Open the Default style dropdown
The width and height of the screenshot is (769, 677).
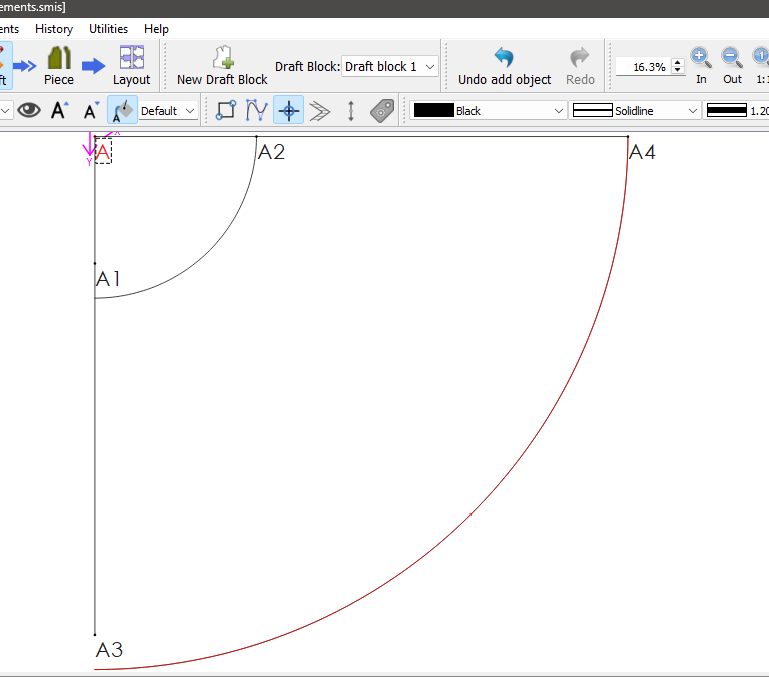coord(168,111)
